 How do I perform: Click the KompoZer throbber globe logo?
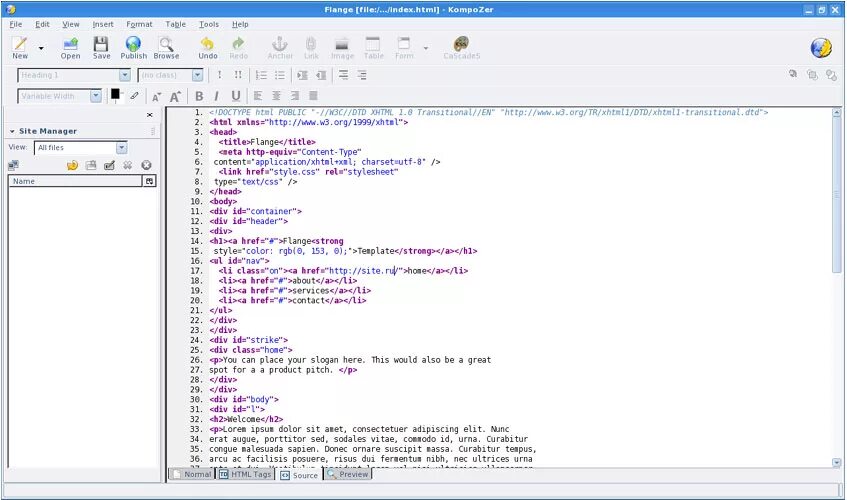(x=821, y=48)
